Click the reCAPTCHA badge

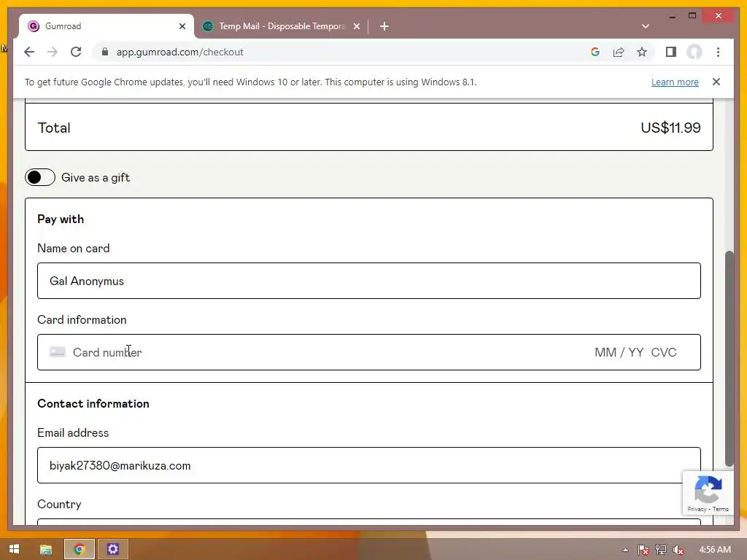pos(708,493)
